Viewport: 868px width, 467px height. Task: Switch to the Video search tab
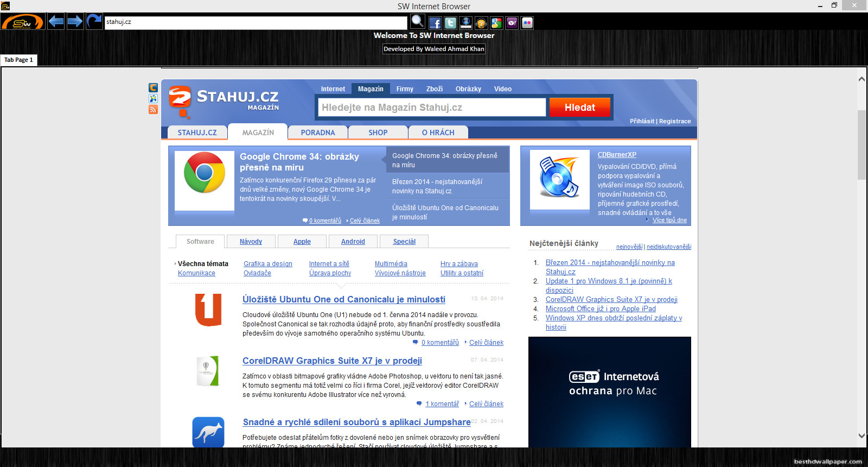pyautogui.click(x=503, y=89)
